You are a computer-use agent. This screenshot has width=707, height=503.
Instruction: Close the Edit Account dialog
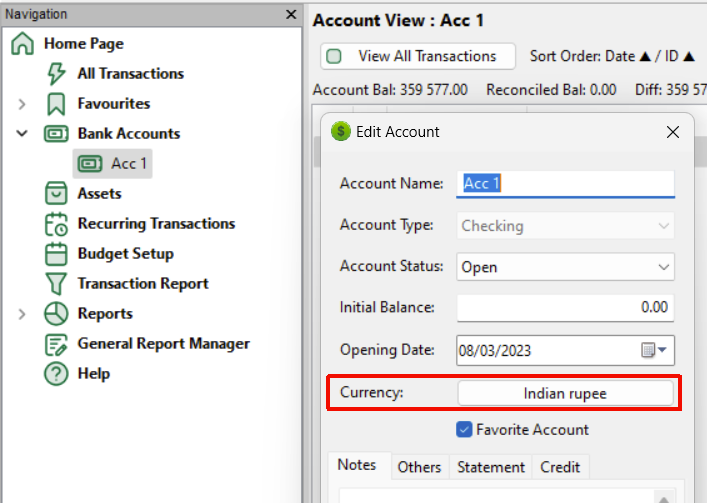[673, 132]
